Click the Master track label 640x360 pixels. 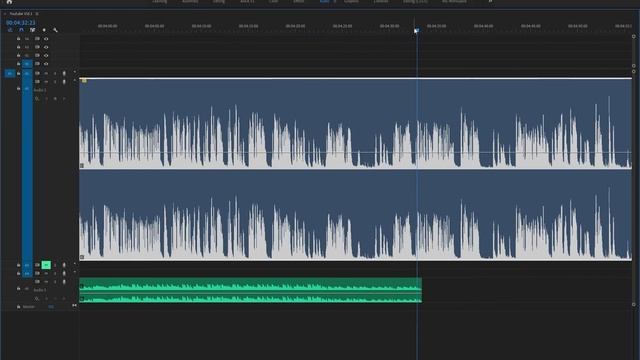[29, 307]
